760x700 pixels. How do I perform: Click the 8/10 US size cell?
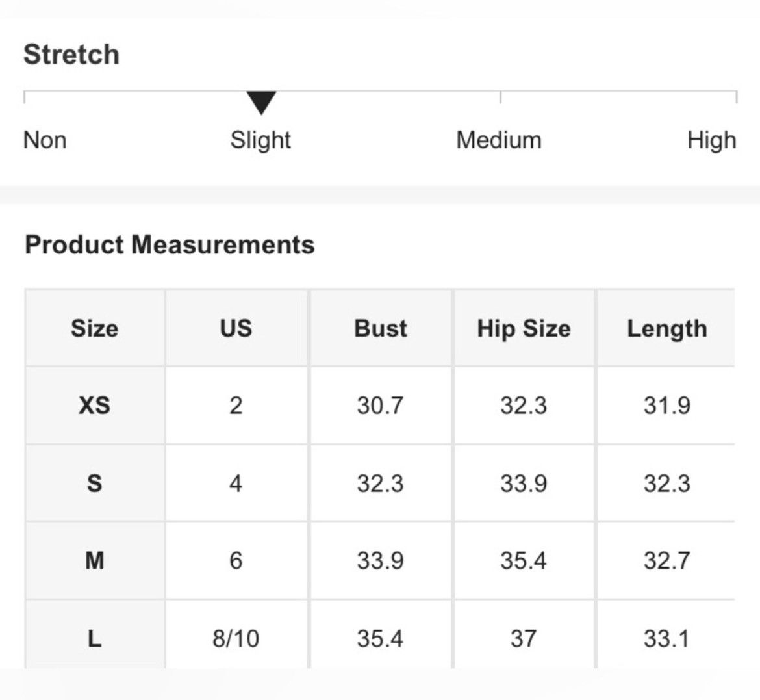pyautogui.click(x=236, y=638)
